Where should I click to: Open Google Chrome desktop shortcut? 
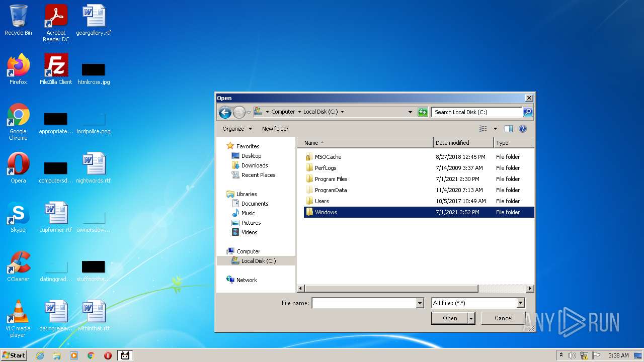(x=18, y=122)
